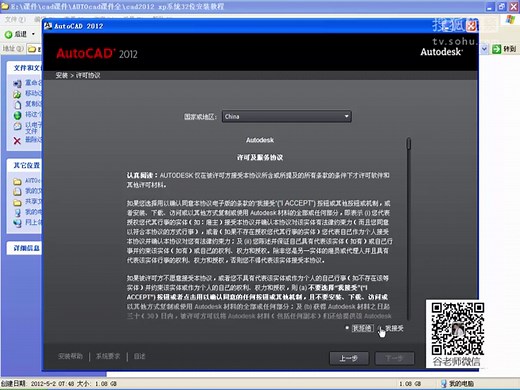Click the folder icon in Explorer address bar
The height and width of the screenshot is (390, 520).
[32, 49]
